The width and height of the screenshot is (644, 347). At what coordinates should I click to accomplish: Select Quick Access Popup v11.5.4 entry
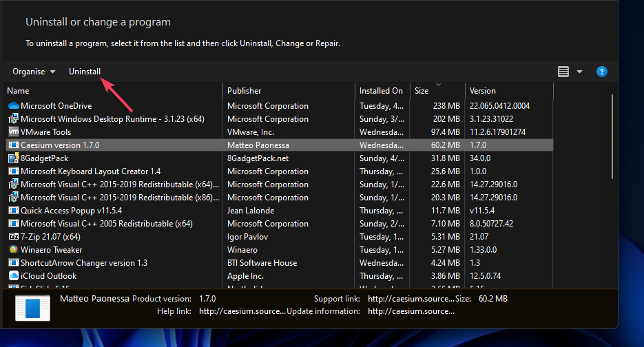pos(72,211)
